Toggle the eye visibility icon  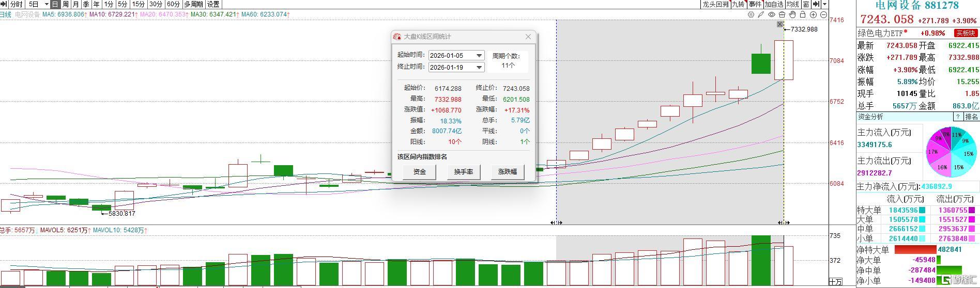[x=771, y=15]
